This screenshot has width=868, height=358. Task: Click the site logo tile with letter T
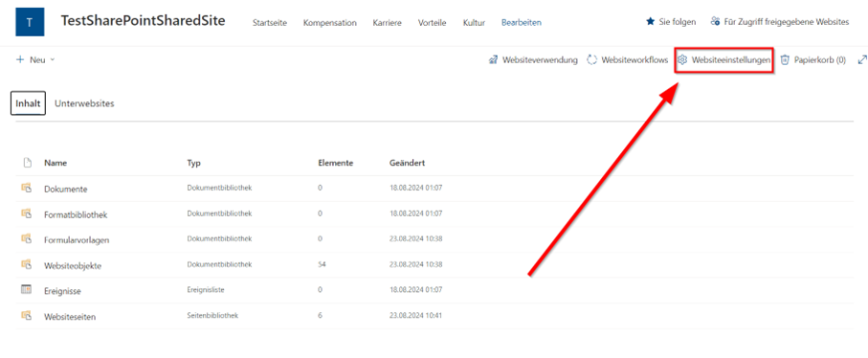pyautogui.click(x=30, y=22)
